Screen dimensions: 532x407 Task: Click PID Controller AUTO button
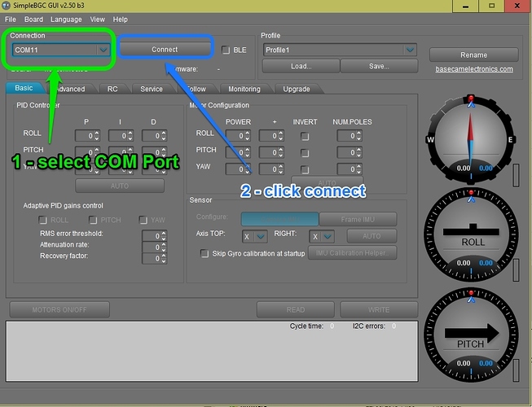pos(120,186)
